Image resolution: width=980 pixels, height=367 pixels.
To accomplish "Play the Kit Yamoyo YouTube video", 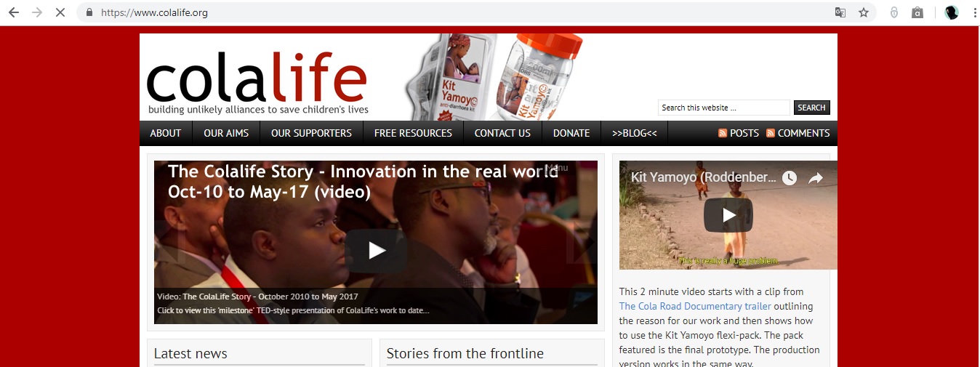I will (x=728, y=215).
